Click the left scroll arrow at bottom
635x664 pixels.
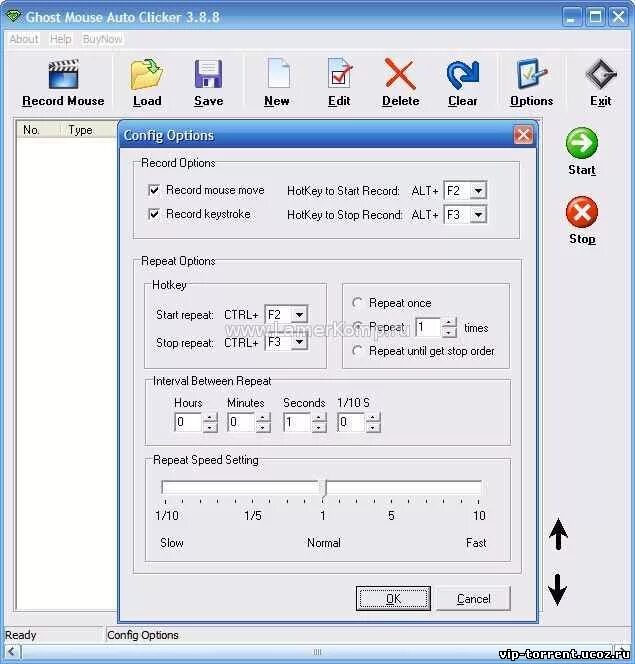(11, 652)
